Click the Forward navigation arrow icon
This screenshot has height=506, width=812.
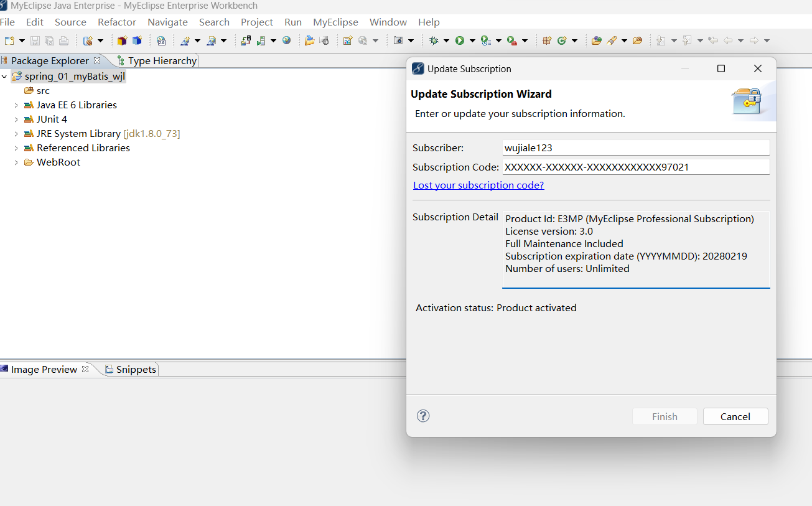point(755,40)
